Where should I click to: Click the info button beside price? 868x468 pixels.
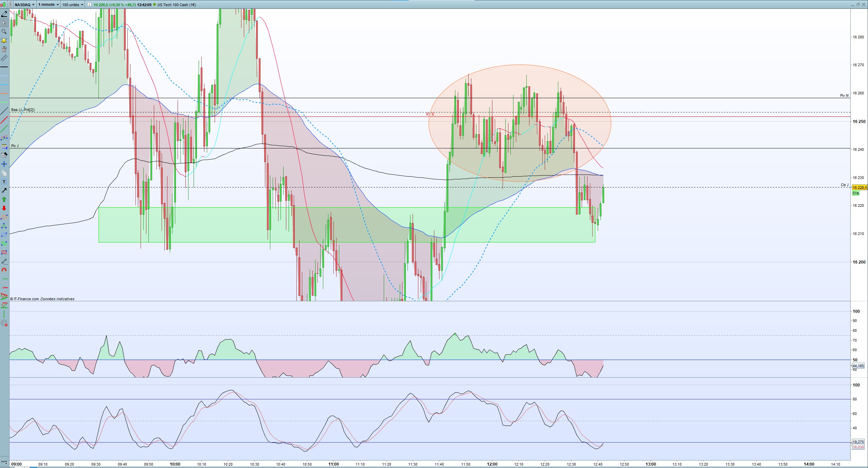pos(89,5)
